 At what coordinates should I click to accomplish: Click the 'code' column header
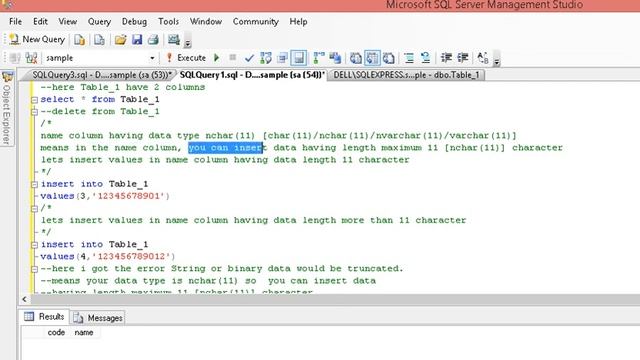(x=56, y=333)
